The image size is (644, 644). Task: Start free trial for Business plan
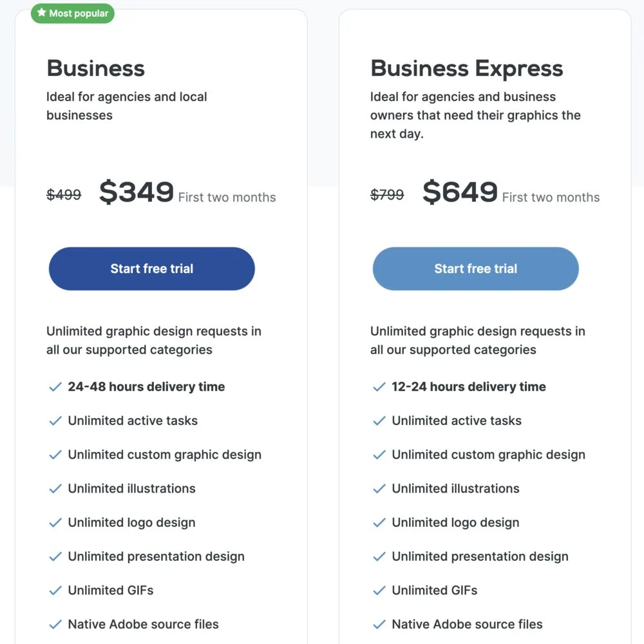[152, 269]
